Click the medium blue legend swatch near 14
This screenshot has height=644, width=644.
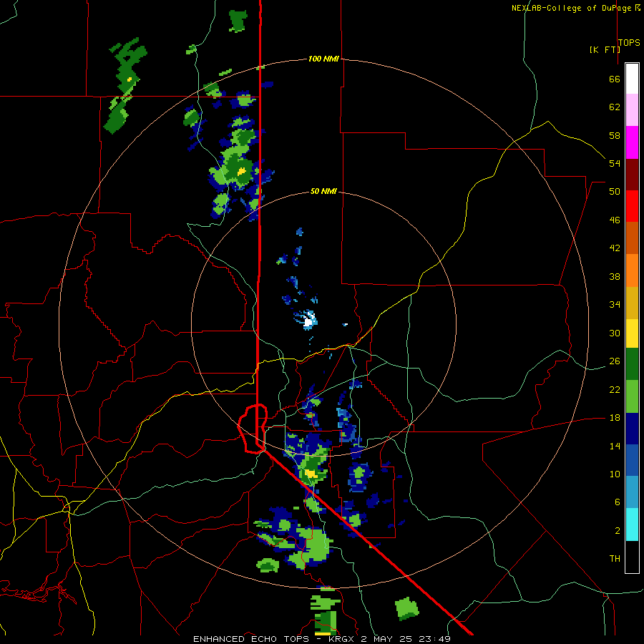632,460
